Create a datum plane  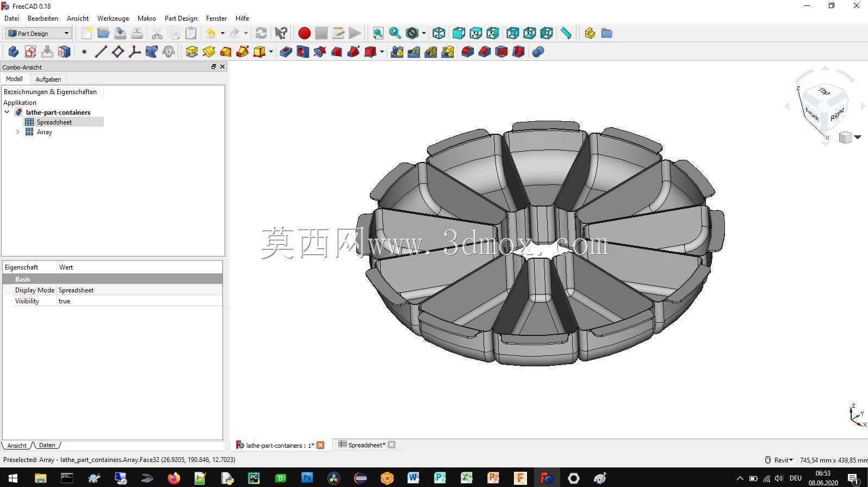coord(118,52)
